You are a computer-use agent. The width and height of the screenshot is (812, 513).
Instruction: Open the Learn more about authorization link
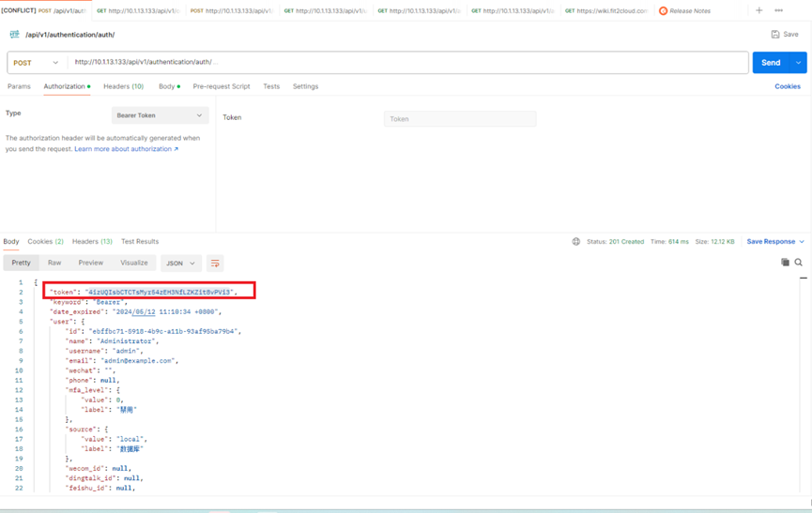coord(126,149)
